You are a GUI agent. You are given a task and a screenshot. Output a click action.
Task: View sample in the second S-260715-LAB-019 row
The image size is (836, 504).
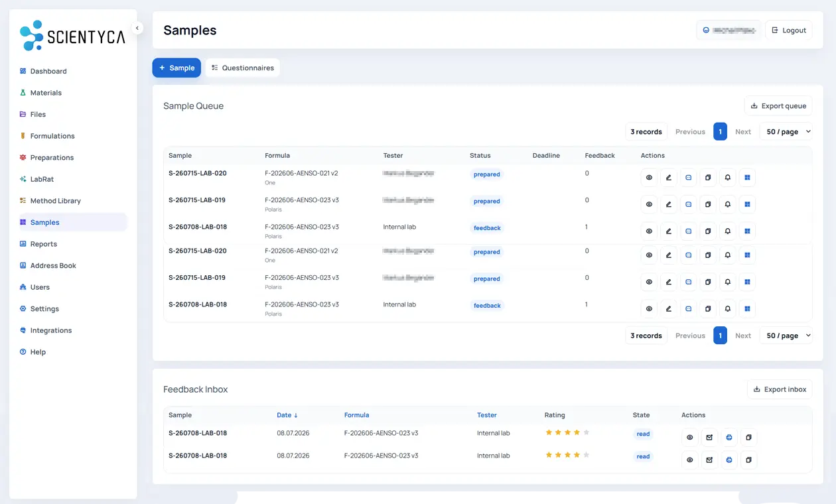coord(649,282)
